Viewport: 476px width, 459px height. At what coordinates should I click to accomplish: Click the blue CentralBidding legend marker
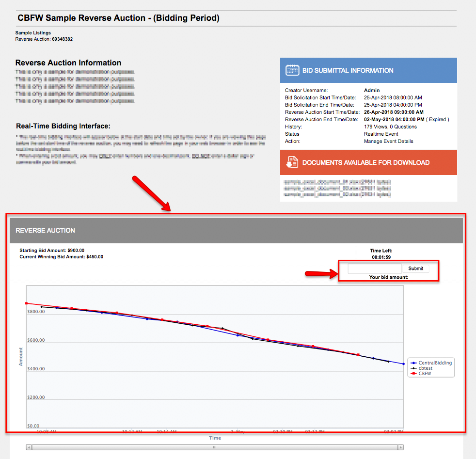point(413,363)
